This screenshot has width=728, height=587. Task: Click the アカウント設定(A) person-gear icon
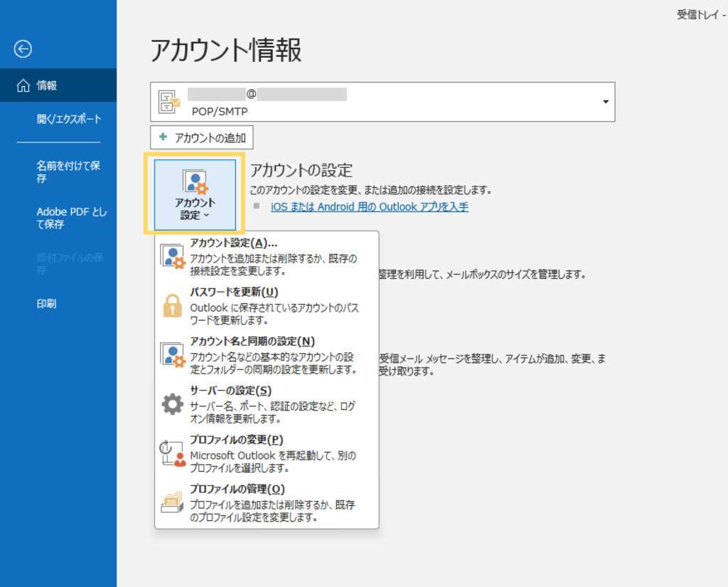173,256
